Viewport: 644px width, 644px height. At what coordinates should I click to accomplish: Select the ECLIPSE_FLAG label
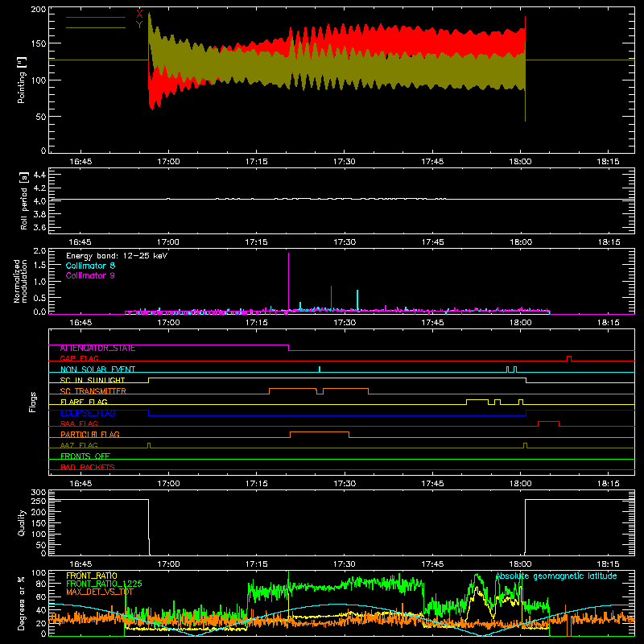point(88,413)
